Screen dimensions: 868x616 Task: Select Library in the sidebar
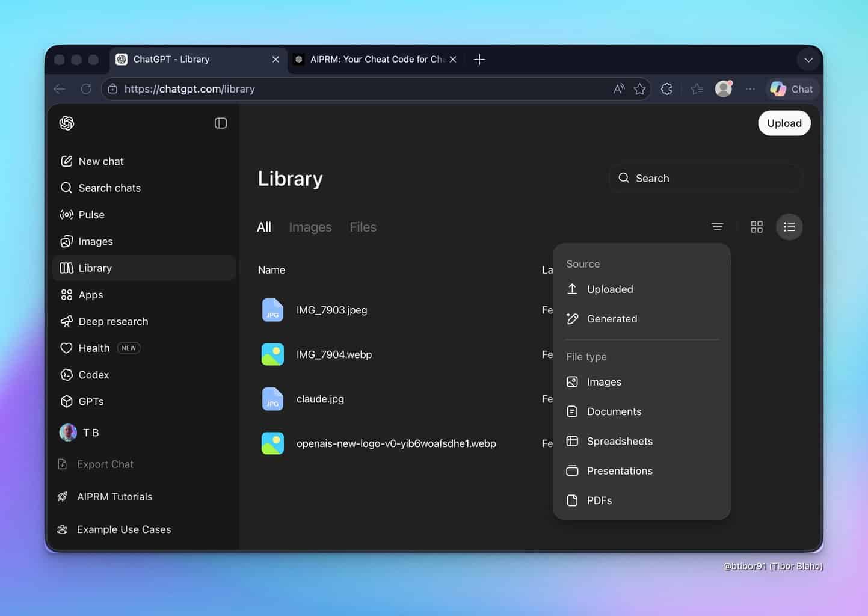click(x=144, y=268)
